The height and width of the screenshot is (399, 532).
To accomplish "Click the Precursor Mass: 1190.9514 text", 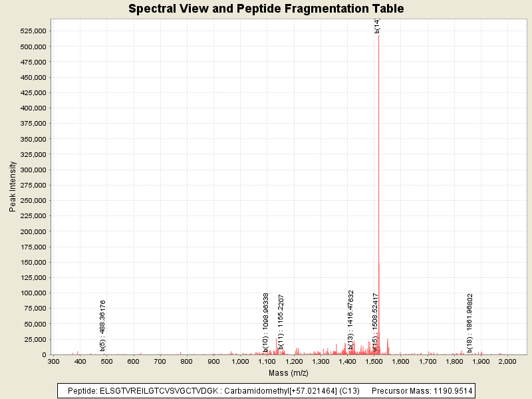I will pyautogui.click(x=421, y=390).
